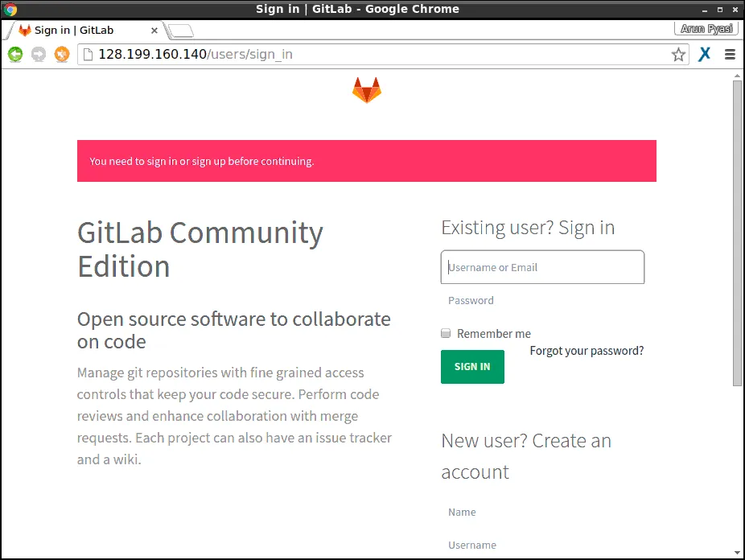Click the scrollbar down arrow
745x560 pixels.
point(738,554)
